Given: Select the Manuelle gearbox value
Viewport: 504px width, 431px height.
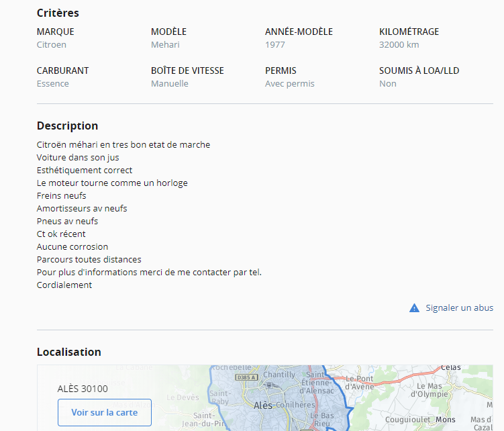Looking at the screenshot, I should (170, 84).
